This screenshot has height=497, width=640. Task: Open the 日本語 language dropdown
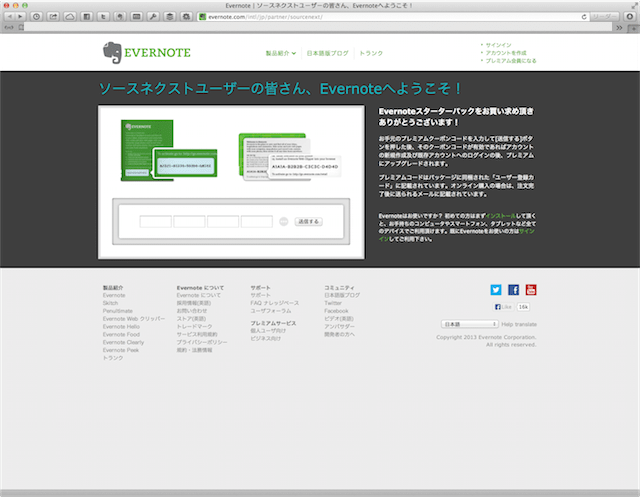(x=470, y=324)
